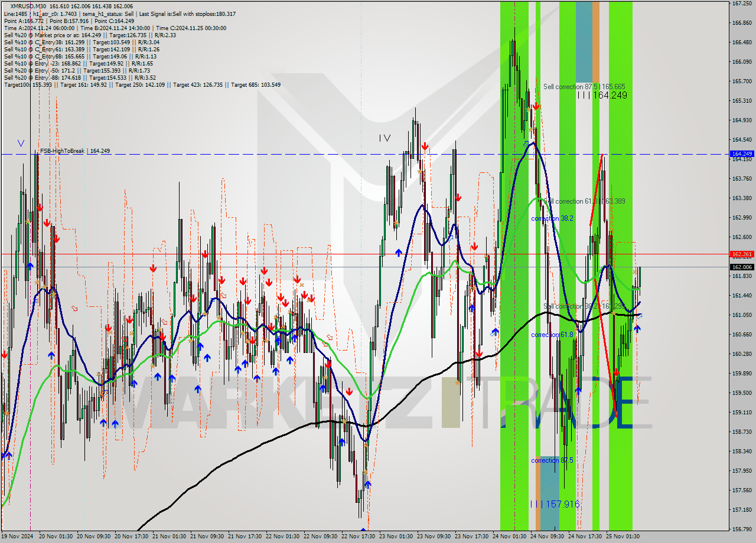Click the 156.790 price scale value
Image resolution: width=756 pixels, height=543 pixels.
pos(742,529)
